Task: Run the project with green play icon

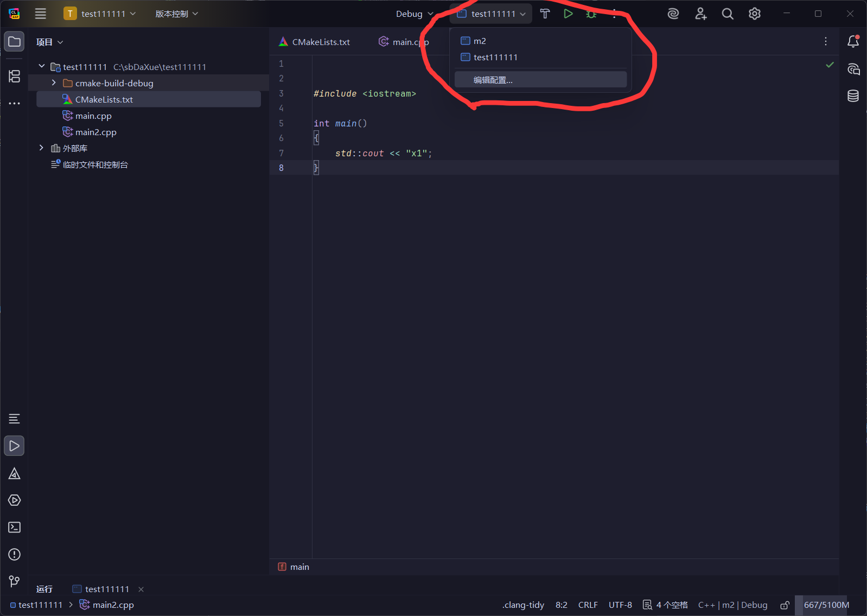Action: (568, 14)
